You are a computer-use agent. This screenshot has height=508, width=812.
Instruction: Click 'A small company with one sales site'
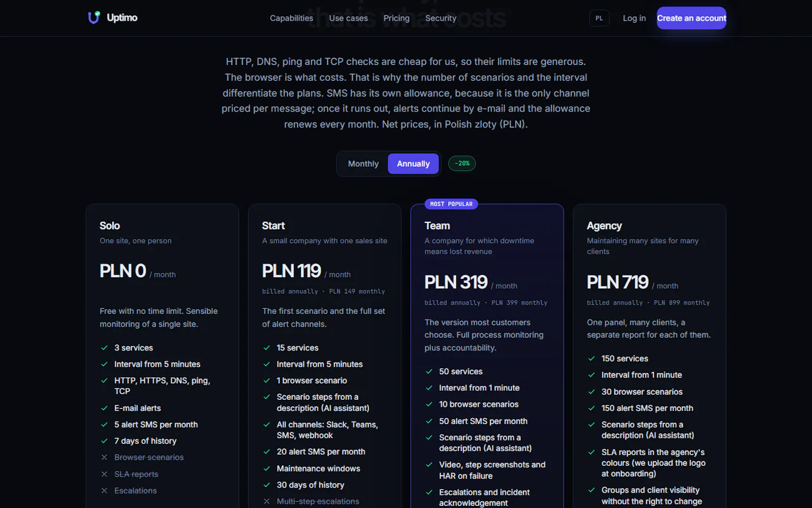pos(324,241)
